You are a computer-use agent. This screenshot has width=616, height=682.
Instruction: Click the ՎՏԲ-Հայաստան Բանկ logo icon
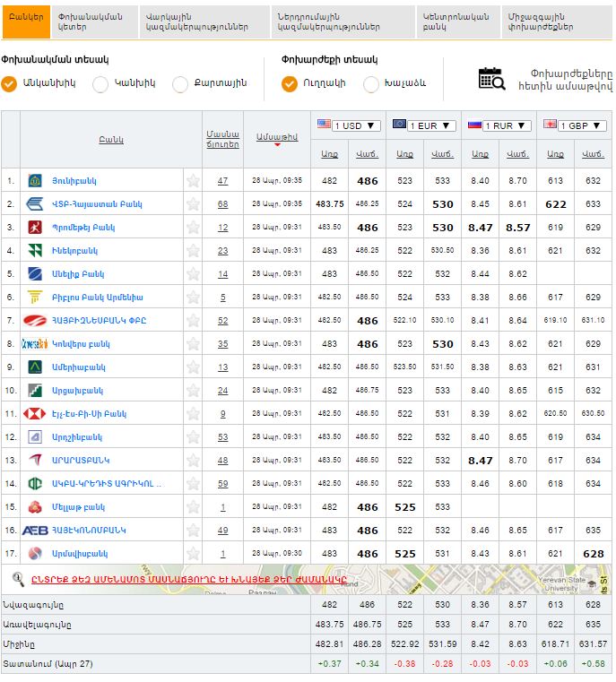point(35,204)
